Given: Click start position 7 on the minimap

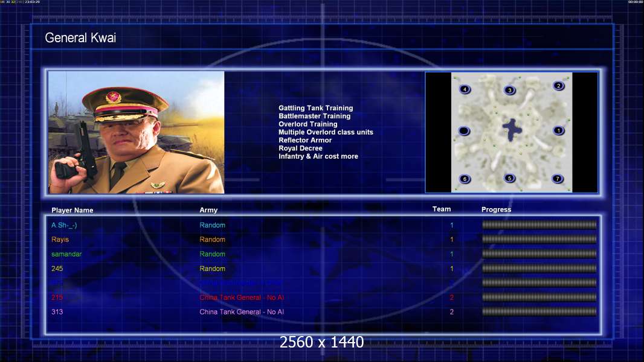Looking at the screenshot, I should tap(558, 179).
